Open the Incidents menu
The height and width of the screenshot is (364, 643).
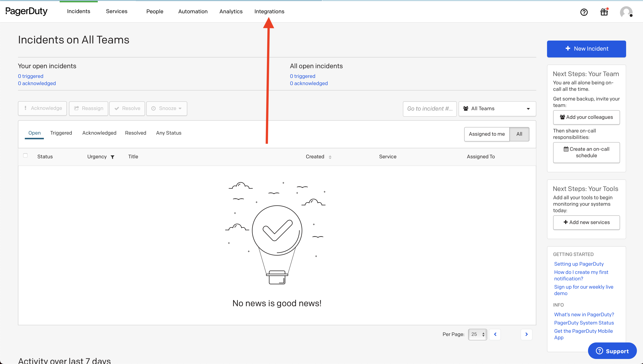point(79,11)
